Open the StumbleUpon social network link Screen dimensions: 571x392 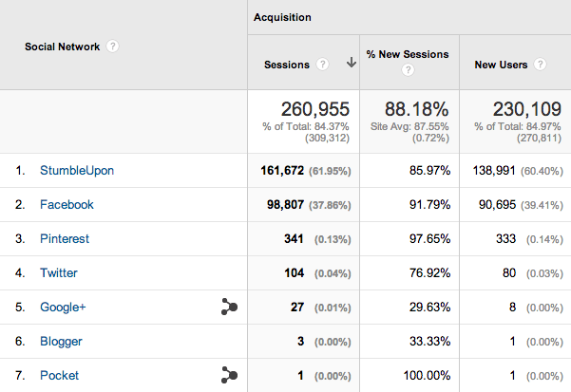[77, 171]
